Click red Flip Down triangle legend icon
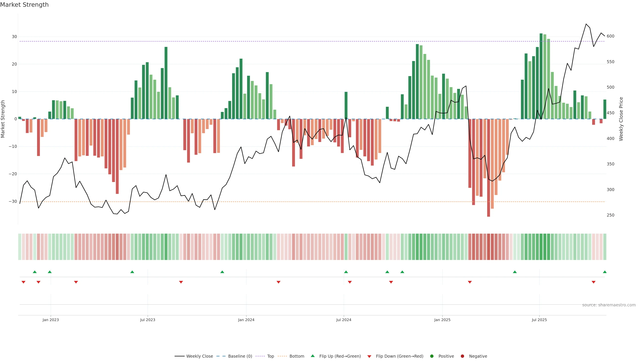This screenshot has height=362, width=644. [369, 356]
